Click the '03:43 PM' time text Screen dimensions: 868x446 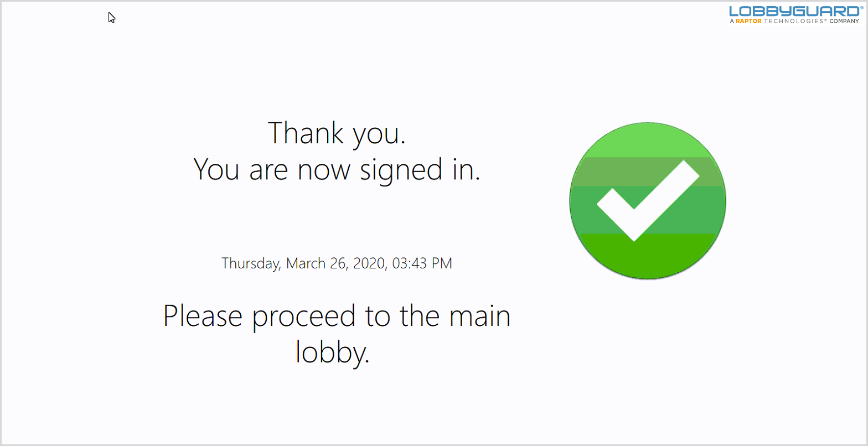422,263
